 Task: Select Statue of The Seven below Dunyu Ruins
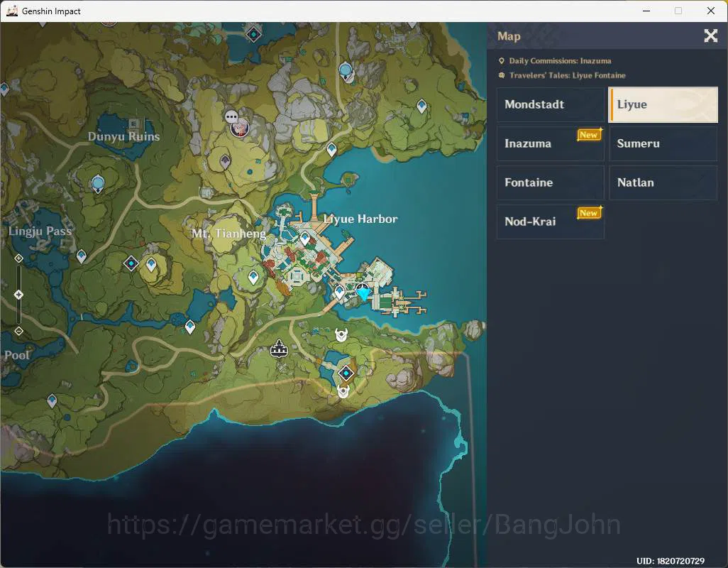(x=97, y=184)
